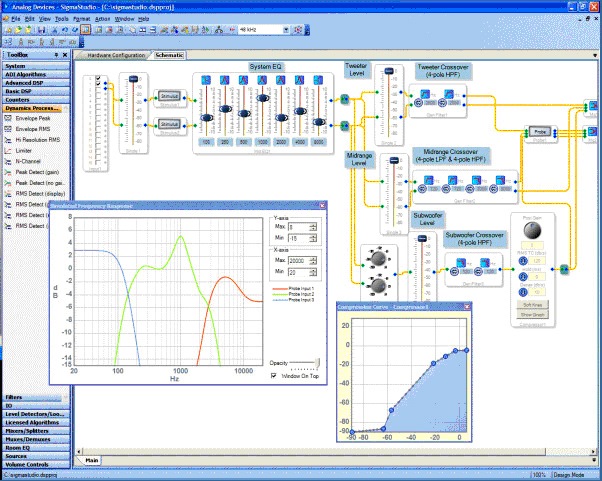The width and height of the screenshot is (602, 481).
Task: Click the Probe button
Action: pos(540,132)
